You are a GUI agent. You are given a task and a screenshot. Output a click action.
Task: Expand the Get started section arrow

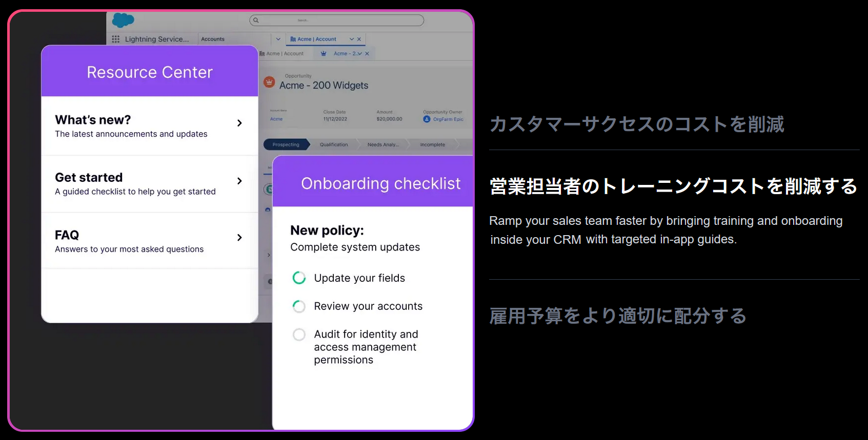click(x=239, y=181)
